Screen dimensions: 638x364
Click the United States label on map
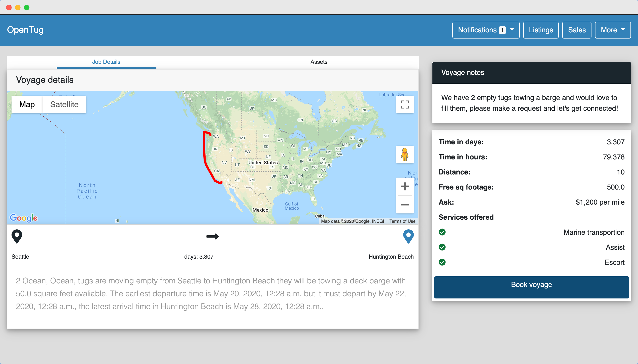point(263,163)
